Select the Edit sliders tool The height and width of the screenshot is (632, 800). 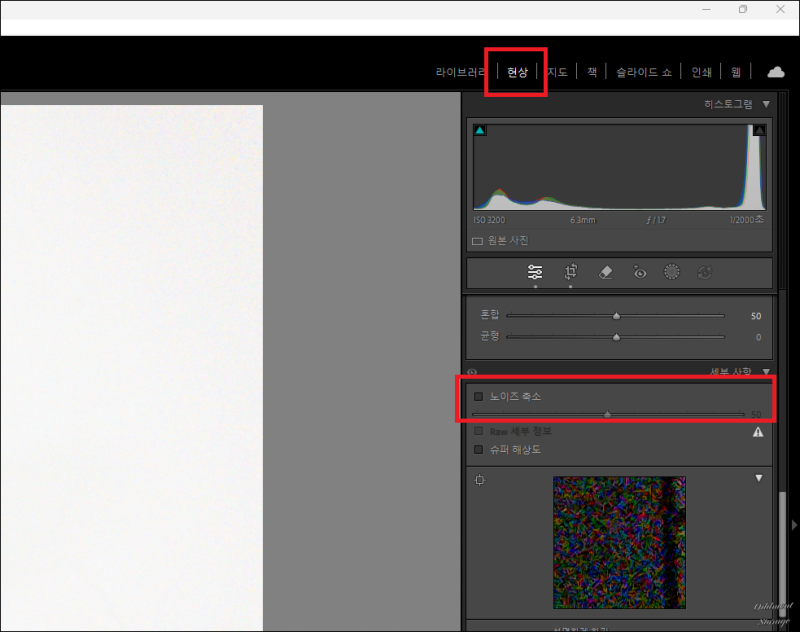535,272
